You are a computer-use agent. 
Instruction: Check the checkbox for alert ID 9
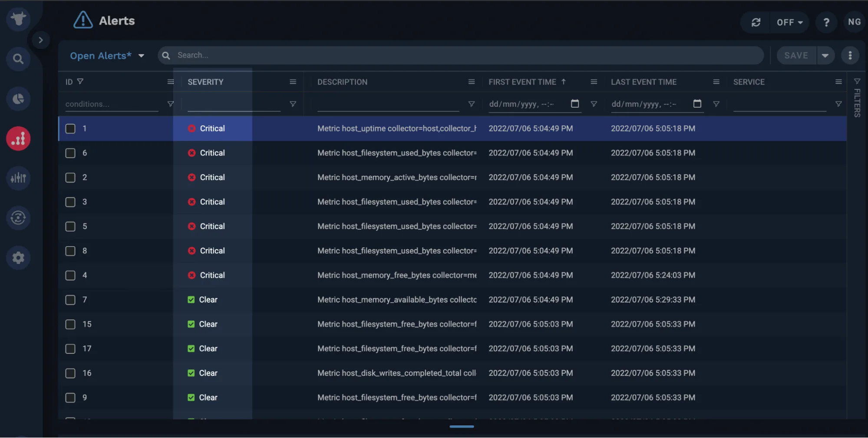[70, 398]
